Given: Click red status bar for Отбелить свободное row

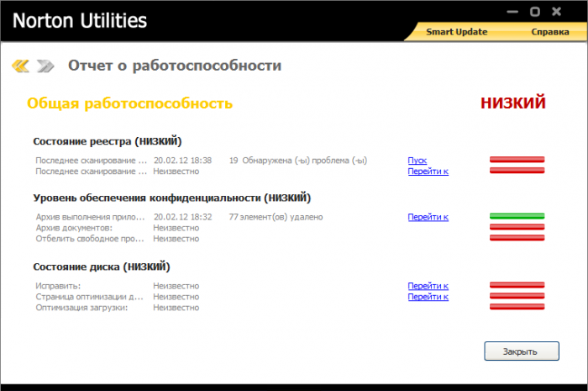Looking at the screenshot, I should click(x=517, y=238).
